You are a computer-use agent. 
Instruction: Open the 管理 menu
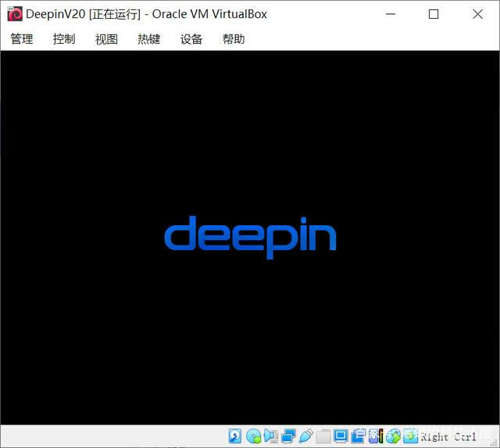point(22,39)
